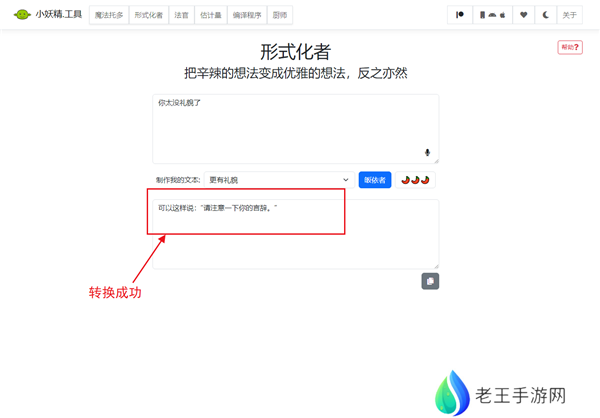Click the green goblin logo icon
This screenshot has height=418, width=600.
[x=22, y=15]
